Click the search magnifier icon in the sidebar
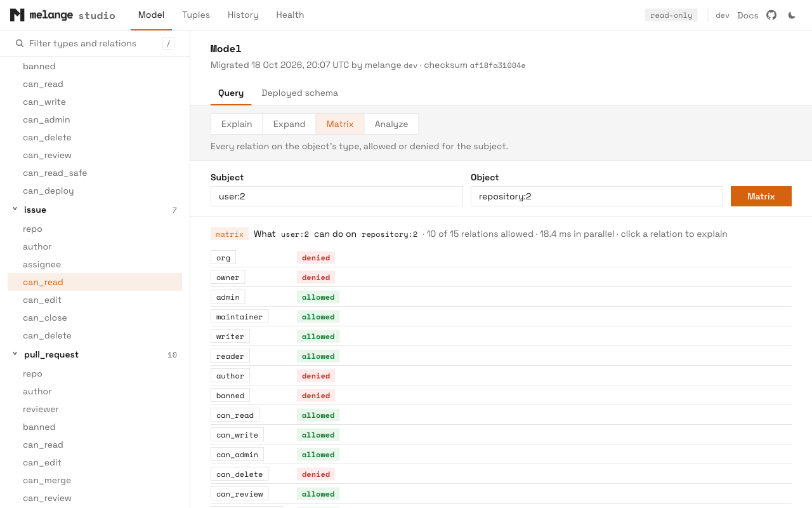812x508 pixels. coord(20,43)
